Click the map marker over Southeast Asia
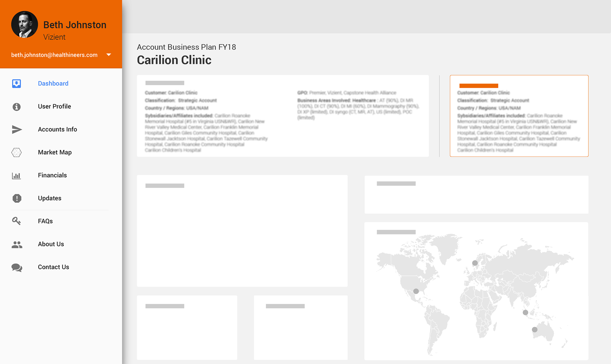Image resolution: width=611 pixels, height=364 pixels. (x=525, y=312)
